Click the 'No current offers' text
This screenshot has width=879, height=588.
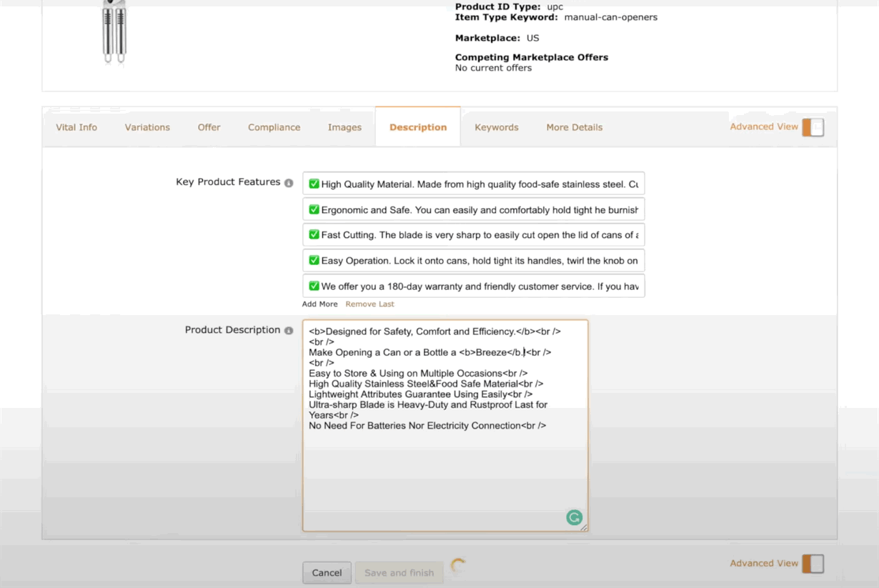click(x=493, y=68)
